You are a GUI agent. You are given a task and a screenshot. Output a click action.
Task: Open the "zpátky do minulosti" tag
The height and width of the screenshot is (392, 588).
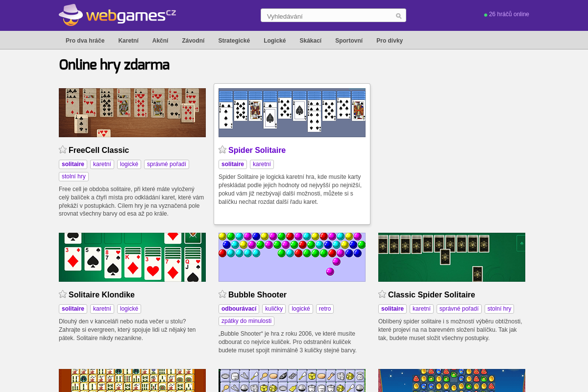(246, 321)
